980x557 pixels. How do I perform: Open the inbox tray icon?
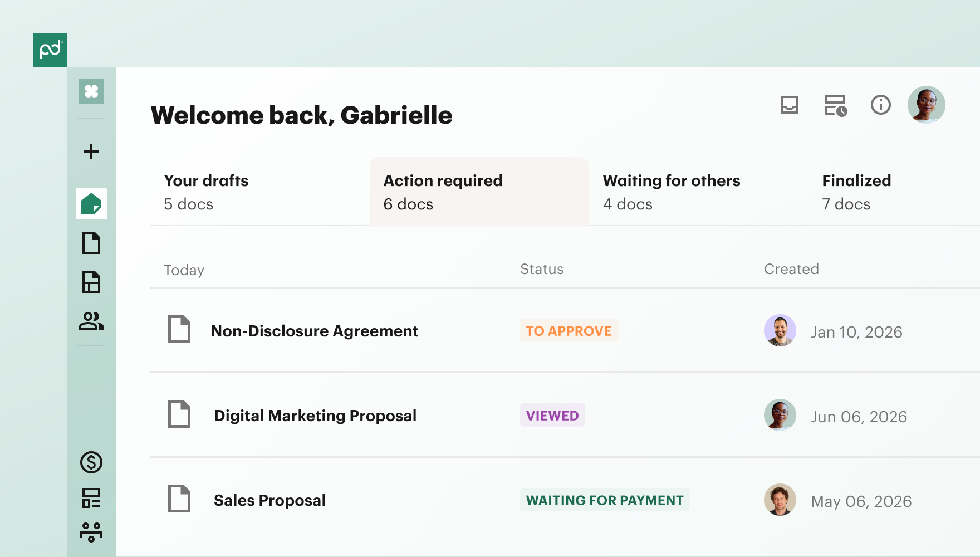(790, 105)
